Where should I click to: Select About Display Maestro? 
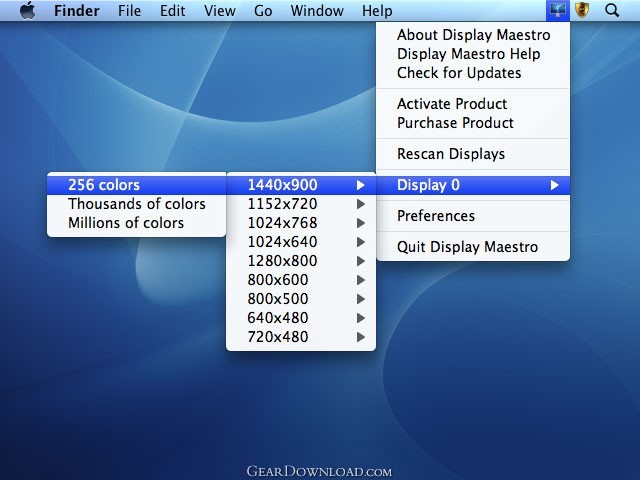click(x=473, y=35)
